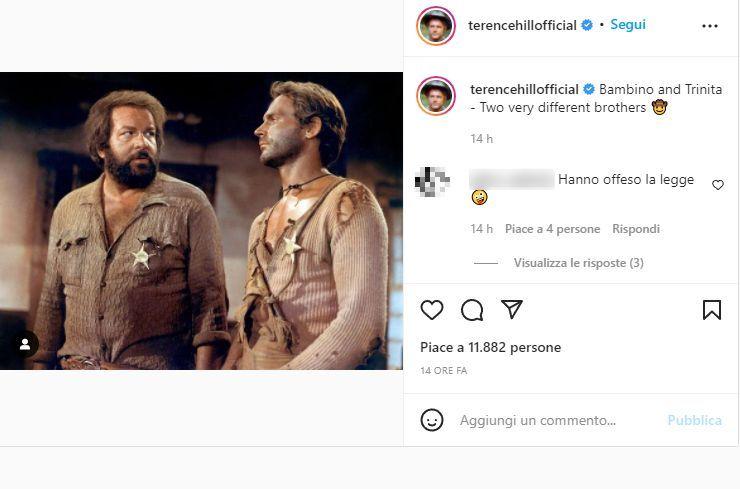Open terencehillofficial username in header
This screenshot has height=489, width=740.
point(522,26)
